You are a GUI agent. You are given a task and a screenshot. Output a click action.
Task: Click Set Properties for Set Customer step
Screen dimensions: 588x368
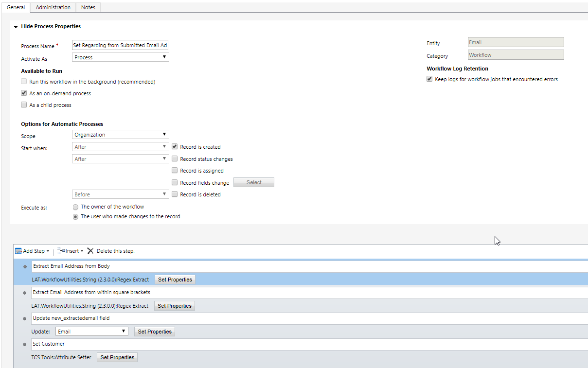pyautogui.click(x=117, y=357)
